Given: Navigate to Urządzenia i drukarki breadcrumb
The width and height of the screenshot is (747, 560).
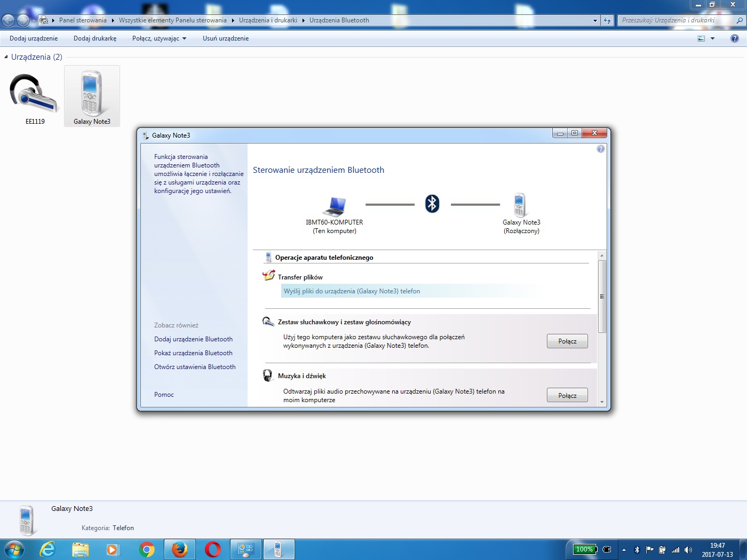Looking at the screenshot, I should [268, 20].
